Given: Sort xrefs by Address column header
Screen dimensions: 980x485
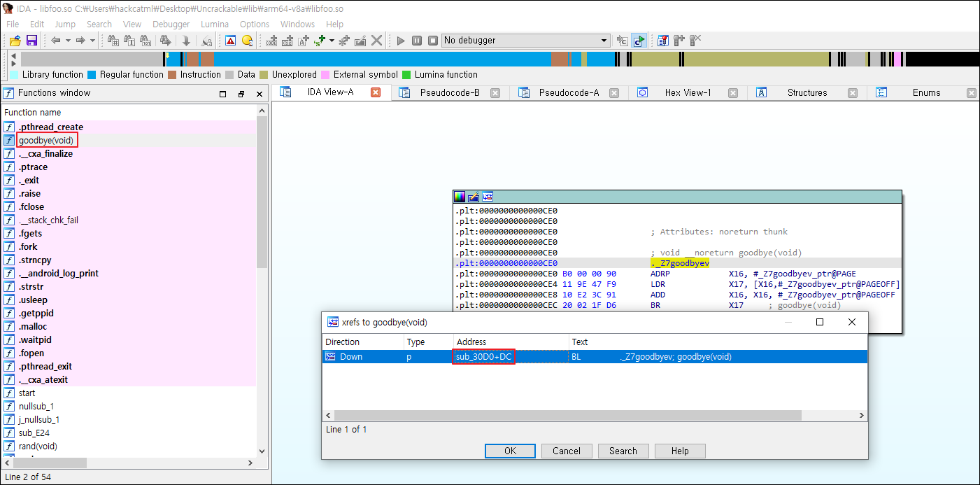Looking at the screenshot, I should [x=511, y=342].
